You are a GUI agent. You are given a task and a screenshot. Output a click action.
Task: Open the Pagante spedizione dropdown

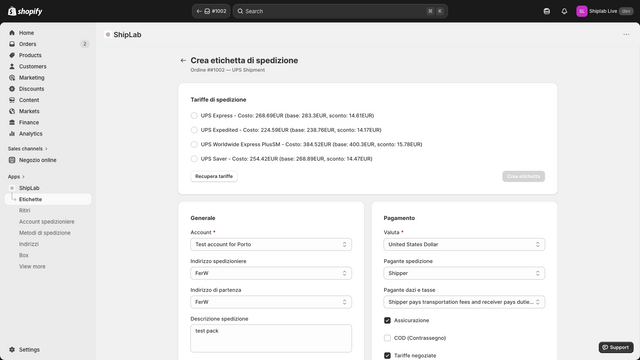(x=464, y=273)
